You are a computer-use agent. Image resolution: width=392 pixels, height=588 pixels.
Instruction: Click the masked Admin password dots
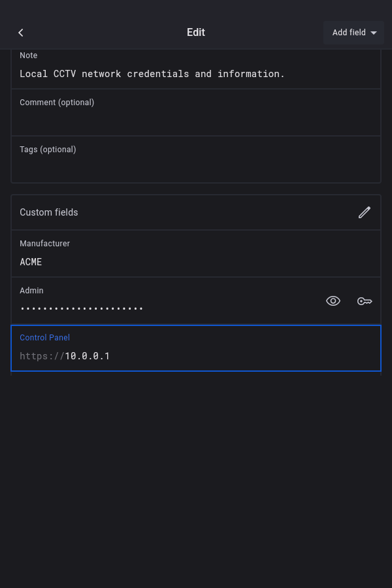pos(82,308)
